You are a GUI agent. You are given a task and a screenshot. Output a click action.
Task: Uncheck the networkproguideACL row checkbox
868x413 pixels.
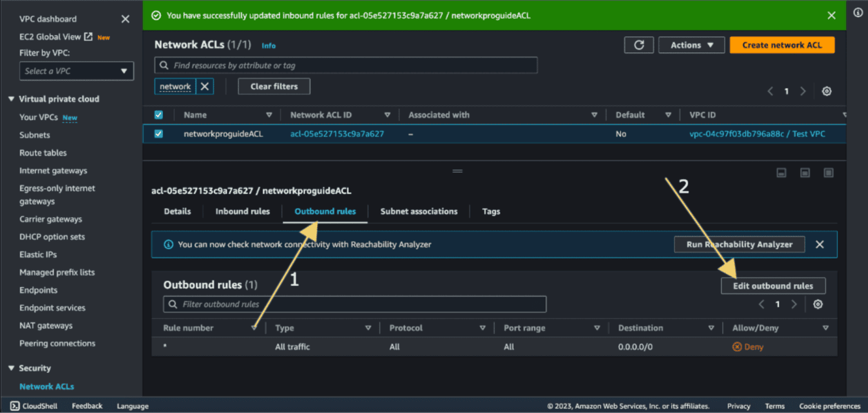(x=159, y=134)
